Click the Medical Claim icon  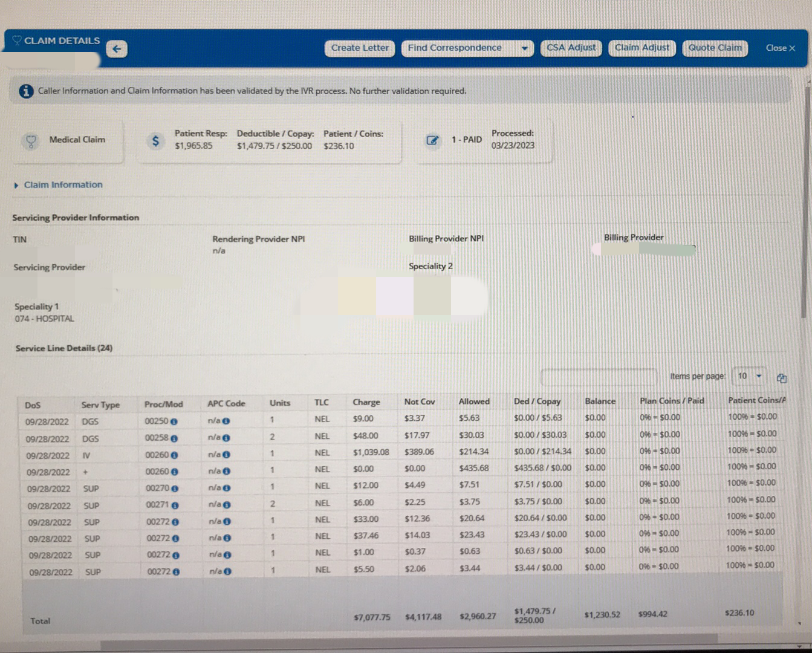point(30,141)
